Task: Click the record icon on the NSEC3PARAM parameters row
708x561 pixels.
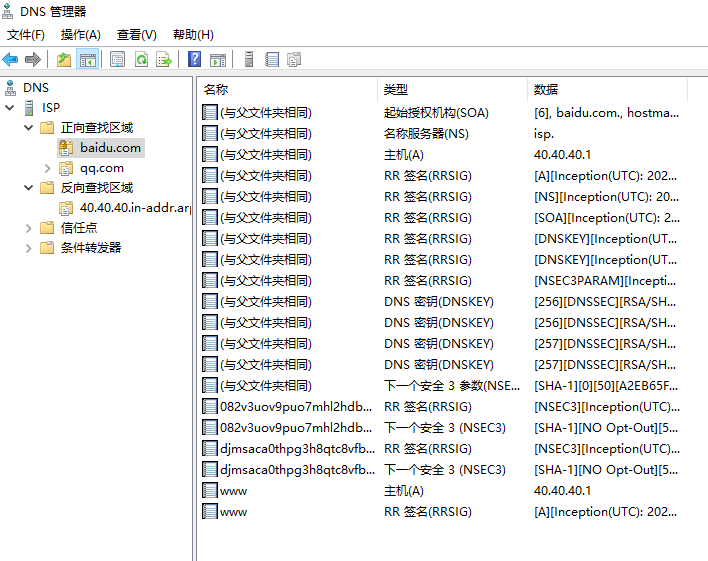Action: click(210, 386)
